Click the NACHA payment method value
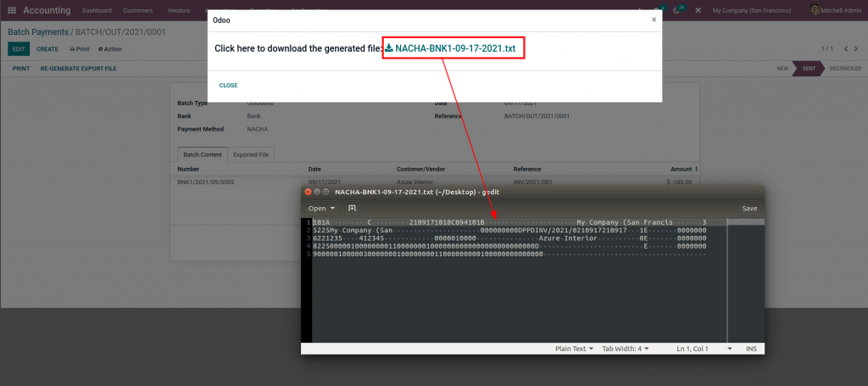 (x=258, y=129)
